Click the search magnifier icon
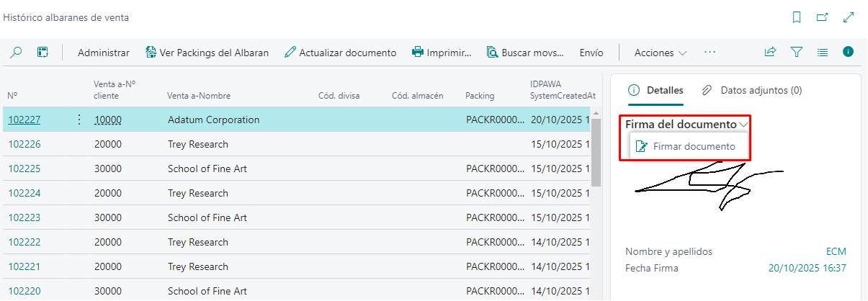This screenshot has height=301, width=868. point(16,53)
